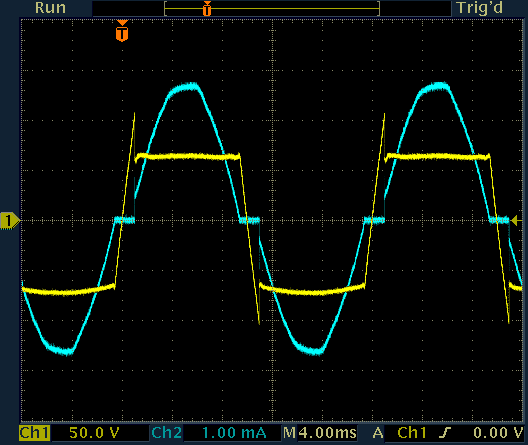Click the orange trigger position T marker

122,31
